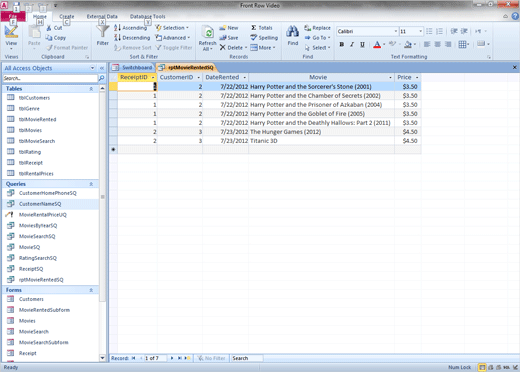Screen dimensions: 520x372
Task: Open ReceiptID column filter arrow
Action: [x=153, y=77]
